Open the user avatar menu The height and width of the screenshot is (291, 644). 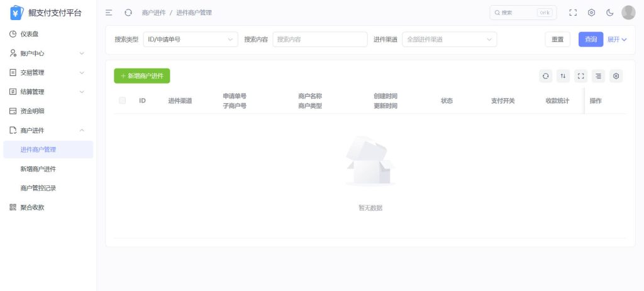628,13
